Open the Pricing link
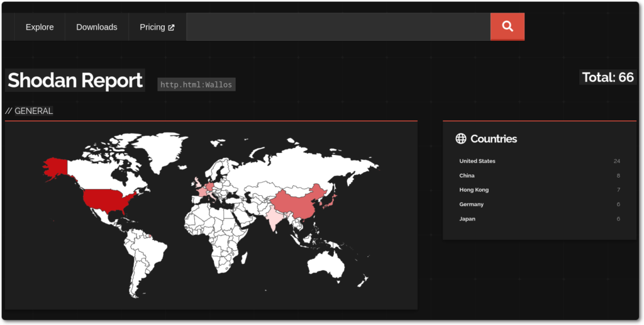The image size is (644, 325). tap(152, 27)
